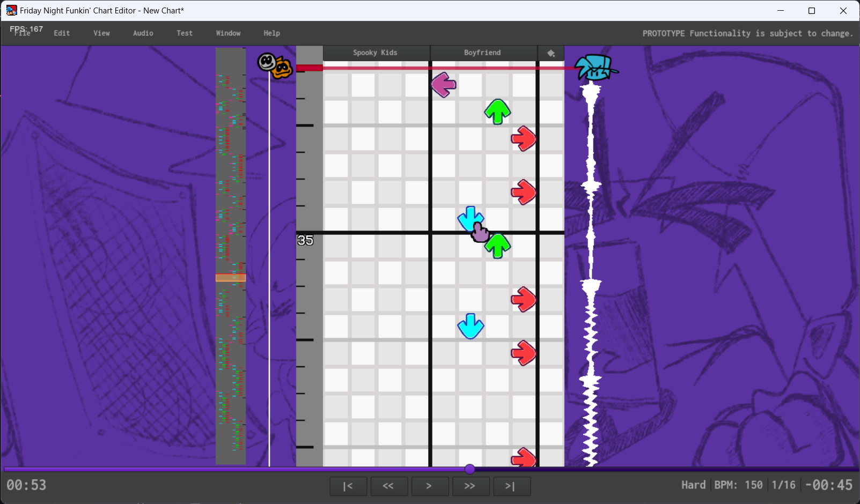
Task: Open the Help menu
Action: [272, 33]
